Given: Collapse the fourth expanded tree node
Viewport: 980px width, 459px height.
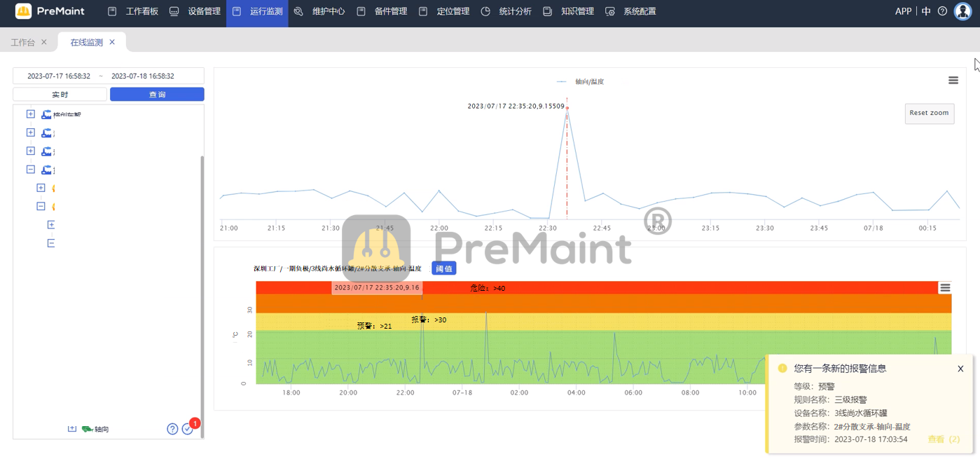Looking at the screenshot, I should click(30, 170).
